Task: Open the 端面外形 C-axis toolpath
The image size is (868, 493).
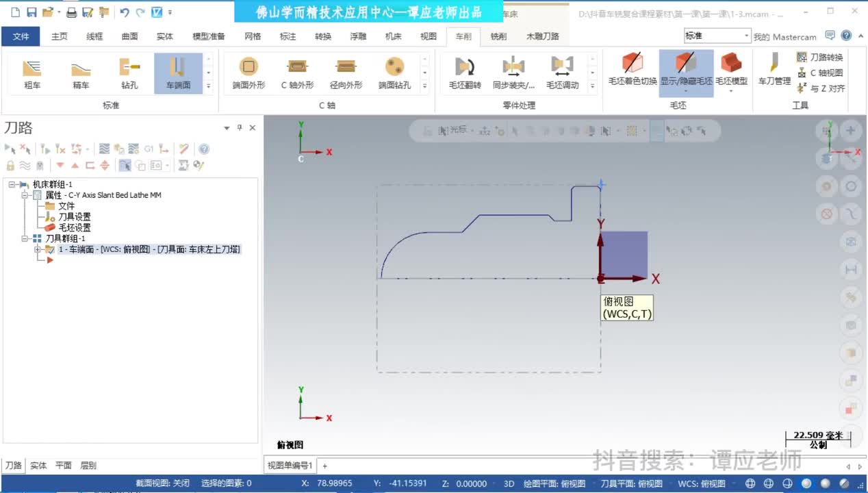Action: click(248, 73)
